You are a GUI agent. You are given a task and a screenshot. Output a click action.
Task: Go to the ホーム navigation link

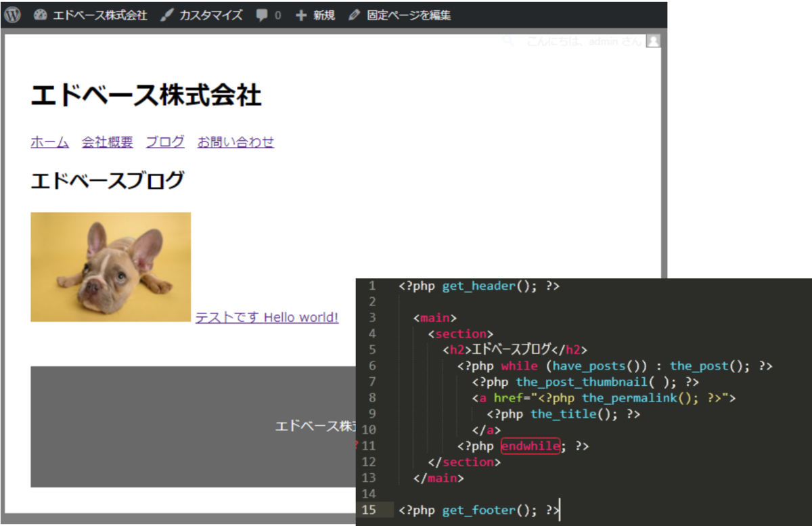pyautogui.click(x=49, y=142)
